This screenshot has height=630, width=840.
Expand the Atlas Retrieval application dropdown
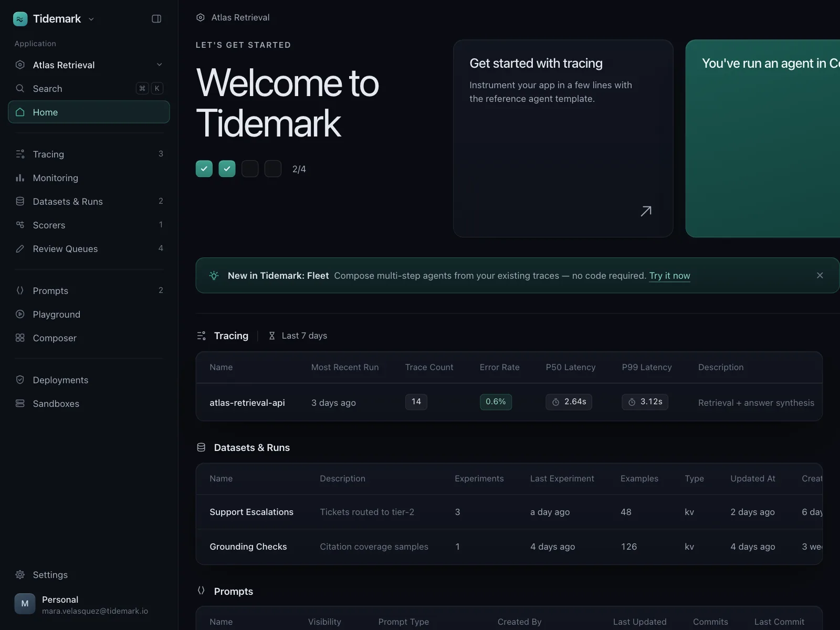click(160, 65)
